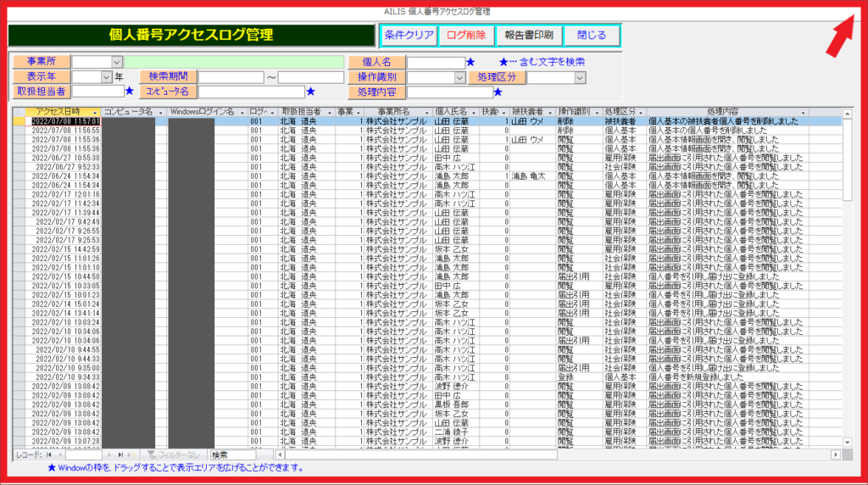Image resolution: width=868 pixels, height=485 pixels.
Task: Open the 処理区分 dropdown list
Action: [x=581, y=77]
